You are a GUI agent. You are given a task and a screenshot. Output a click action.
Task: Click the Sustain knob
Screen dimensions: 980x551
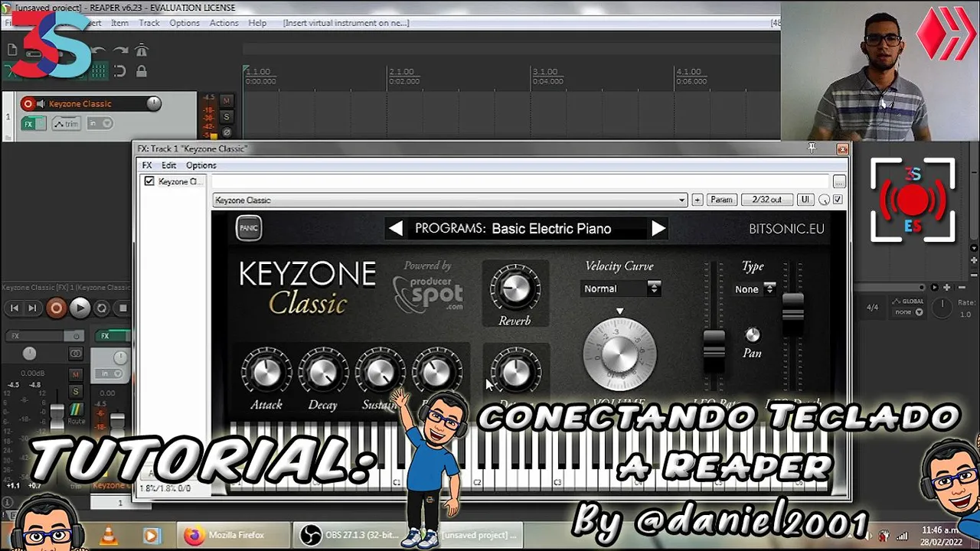click(x=380, y=372)
